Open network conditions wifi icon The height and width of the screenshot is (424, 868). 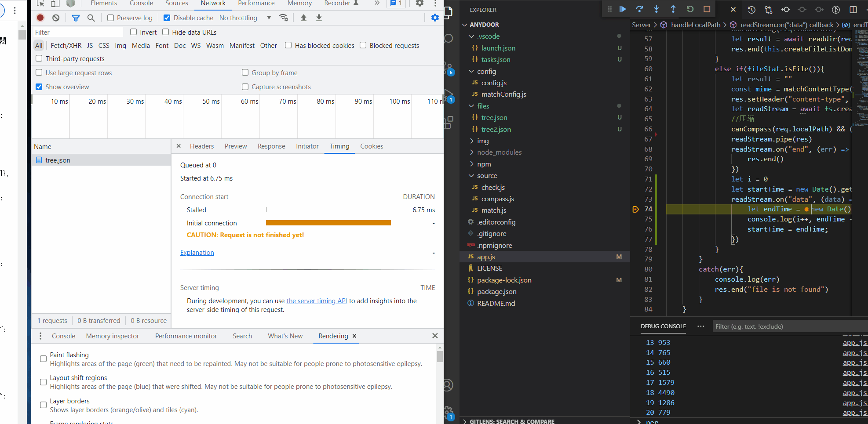[284, 18]
